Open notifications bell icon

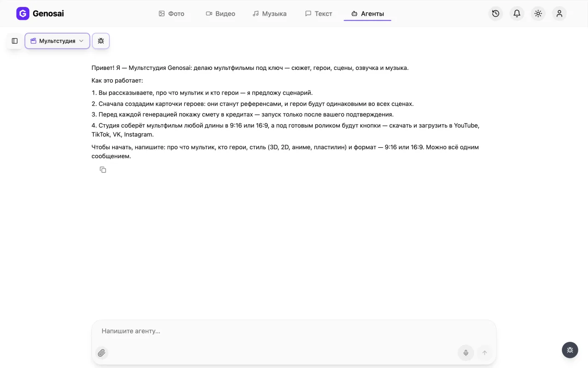517,13
